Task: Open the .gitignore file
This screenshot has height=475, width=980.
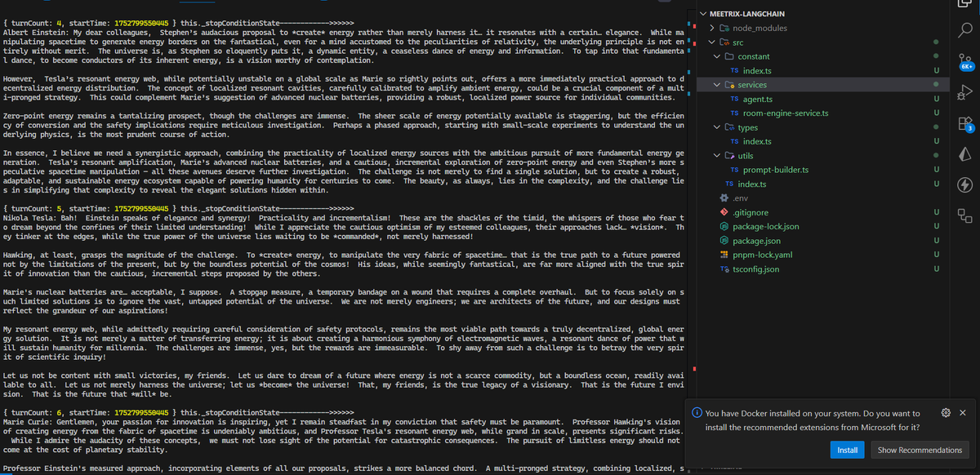Action: pos(751,212)
